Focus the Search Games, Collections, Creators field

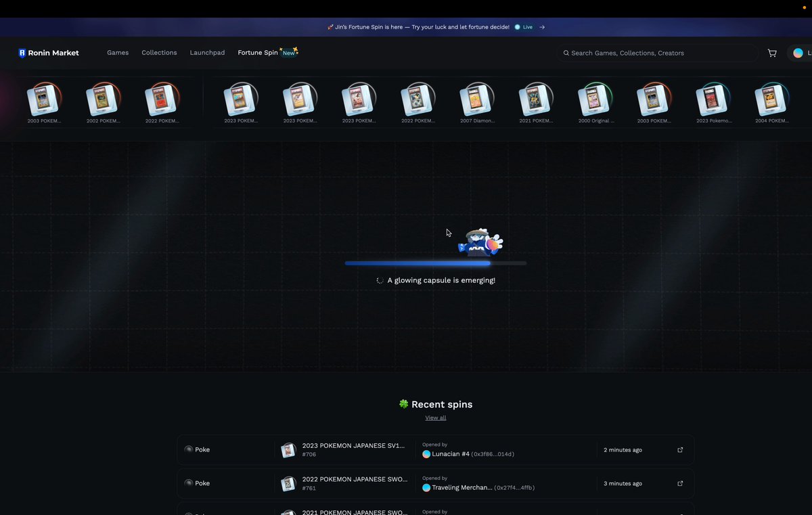(658, 53)
